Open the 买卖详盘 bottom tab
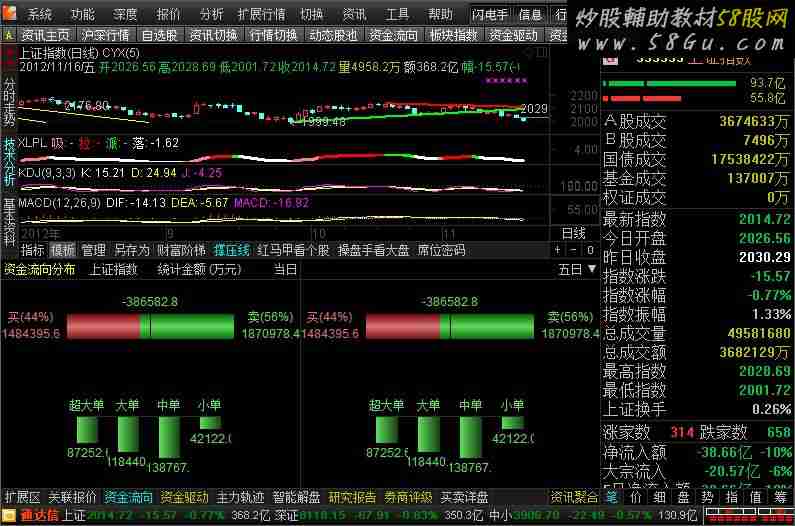 click(464, 497)
